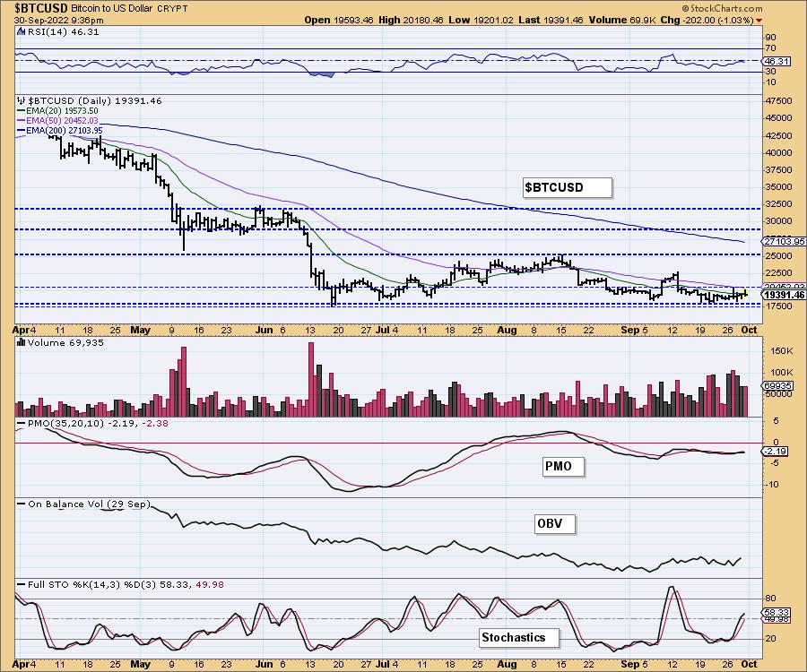This screenshot has height=672, width=807.
Task: Click the RSI(14) 46.31 label
Action: click(x=62, y=31)
